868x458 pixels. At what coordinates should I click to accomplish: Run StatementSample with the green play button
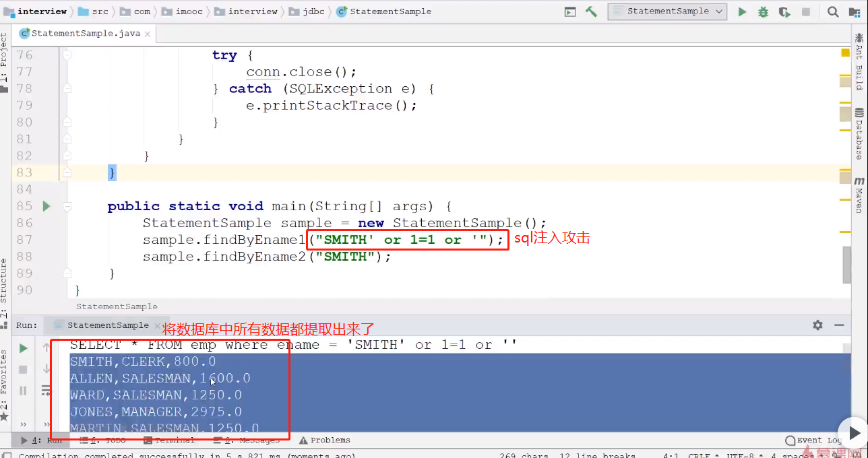(742, 11)
